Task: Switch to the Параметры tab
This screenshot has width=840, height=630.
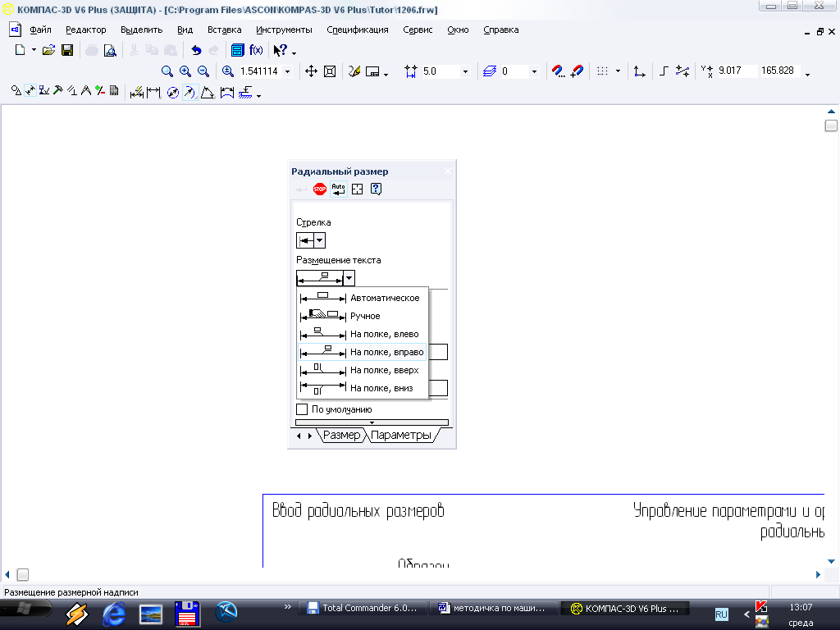Action: click(400, 435)
